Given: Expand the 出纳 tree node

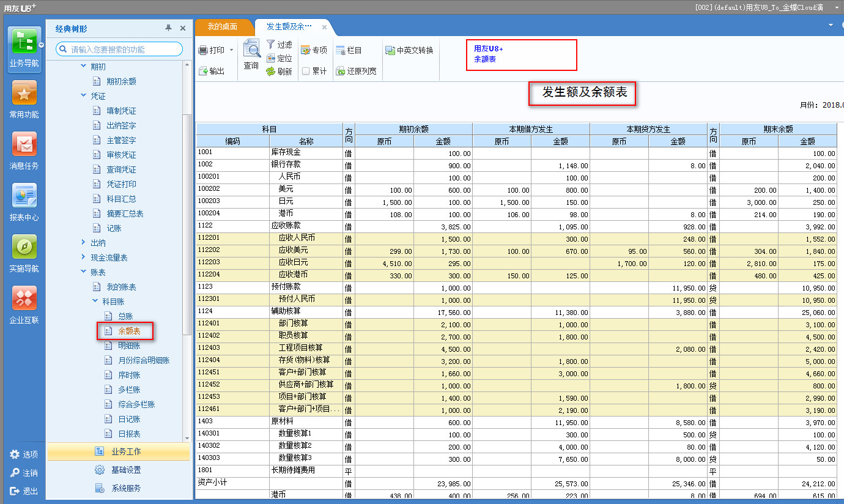Looking at the screenshot, I should coord(84,243).
